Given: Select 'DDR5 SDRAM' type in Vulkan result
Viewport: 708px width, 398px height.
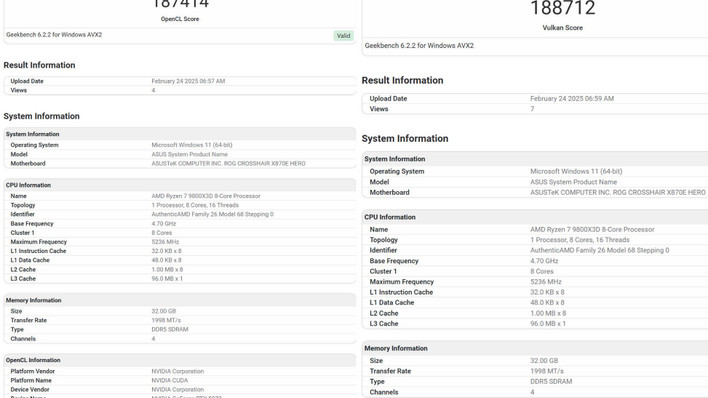Looking at the screenshot, I should tap(551, 382).
